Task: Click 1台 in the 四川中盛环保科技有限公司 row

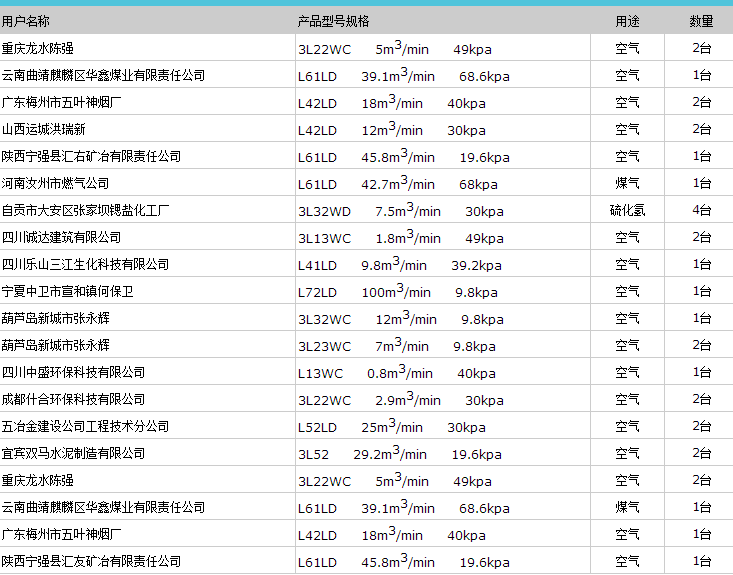Action: click(702, 372)
